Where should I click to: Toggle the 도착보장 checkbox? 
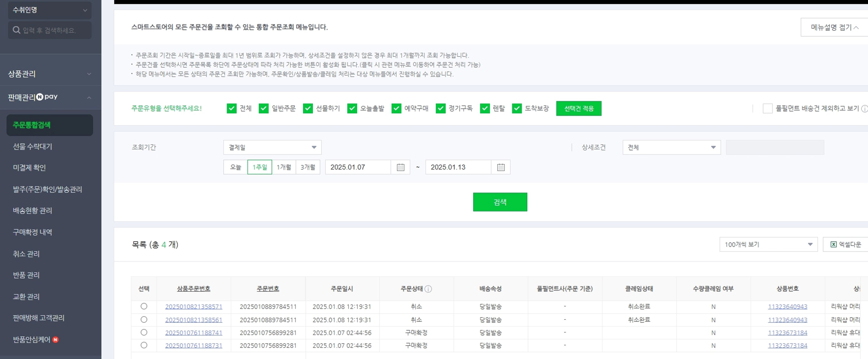pos(517,108)
